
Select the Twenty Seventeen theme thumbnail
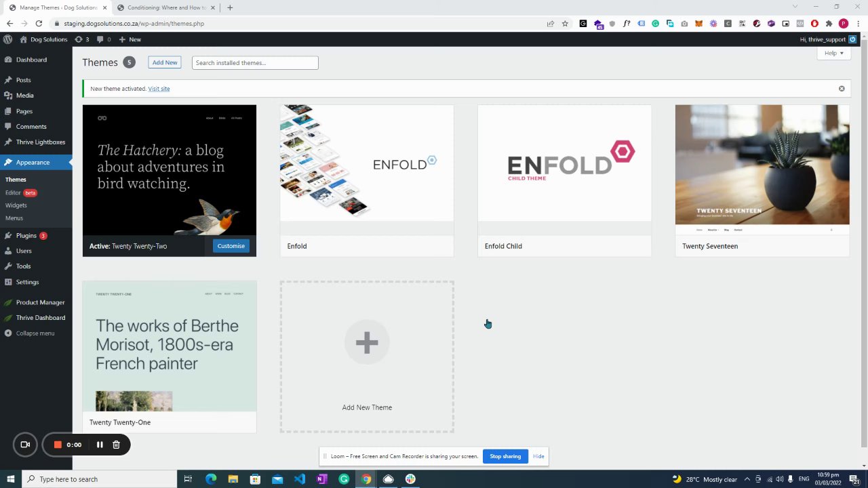coord(762,170)
